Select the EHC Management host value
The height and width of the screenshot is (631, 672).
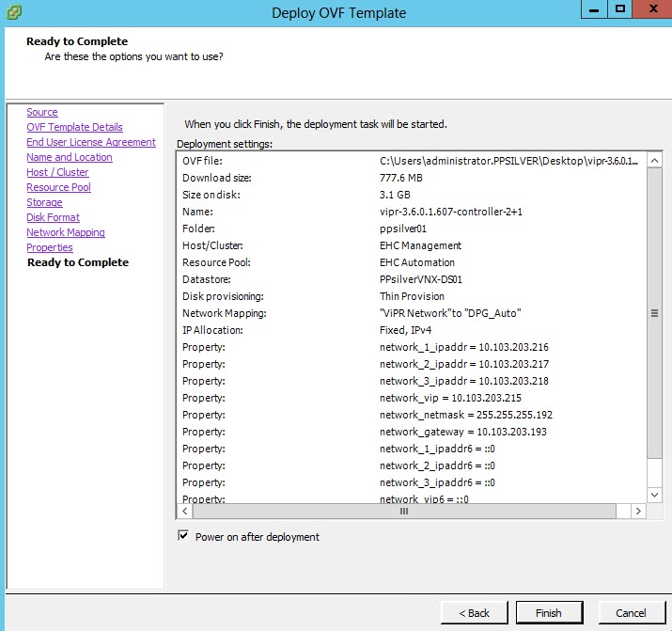420,245
